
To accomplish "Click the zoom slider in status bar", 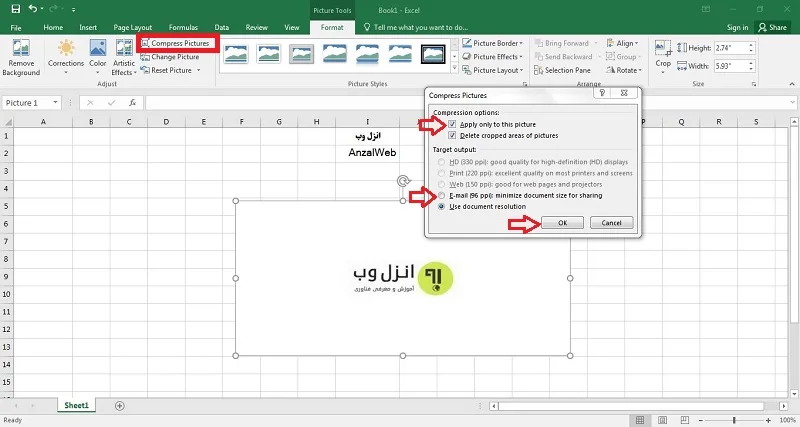I will click(734, 420).
